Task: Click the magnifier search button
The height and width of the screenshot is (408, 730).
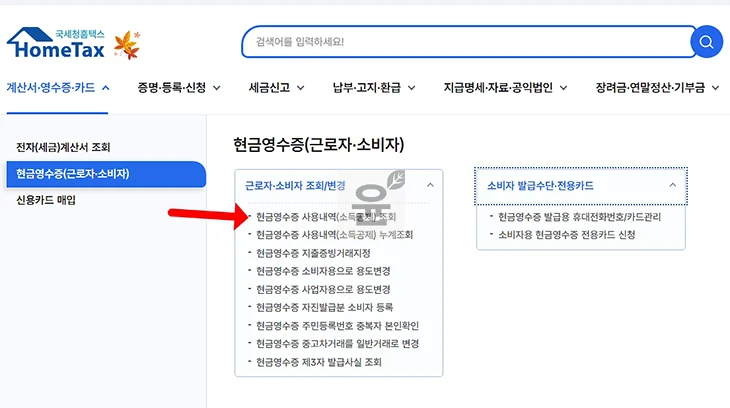Action: (x=706, y=42)
